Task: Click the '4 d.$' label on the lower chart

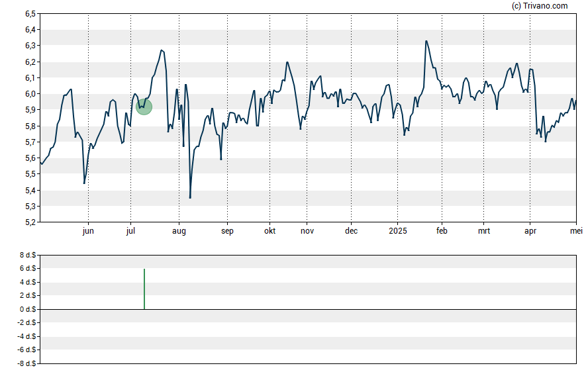Action: 28,282
